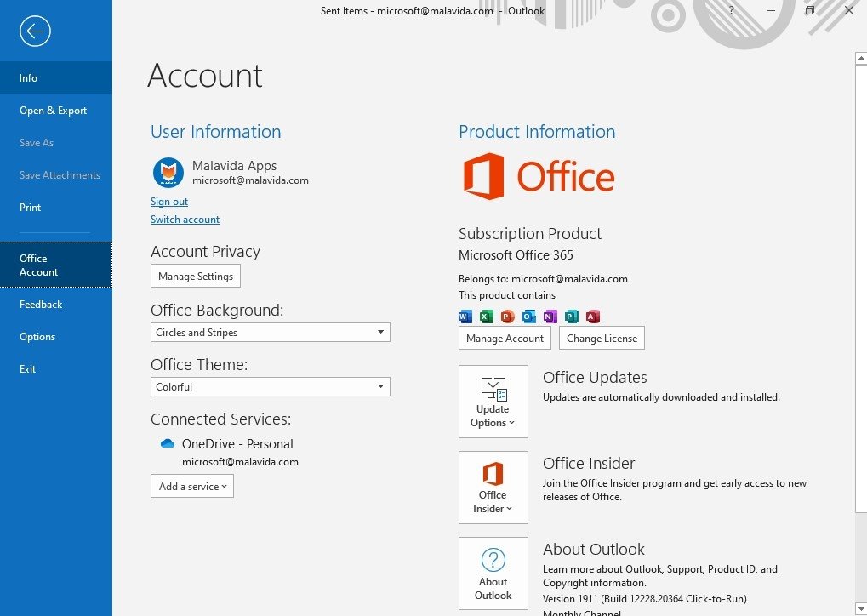Screen dimensions: 867x616
Task: Open the Open & Export section
Action: tap(56, 110)
